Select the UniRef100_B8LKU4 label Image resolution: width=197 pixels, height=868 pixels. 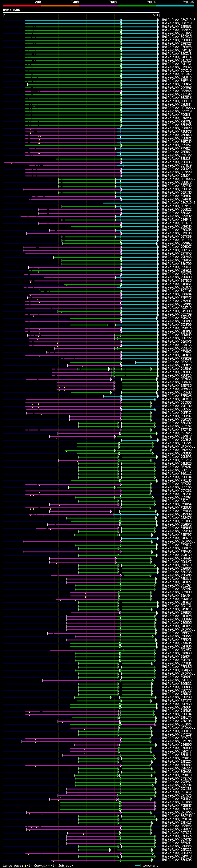point(177,159)
